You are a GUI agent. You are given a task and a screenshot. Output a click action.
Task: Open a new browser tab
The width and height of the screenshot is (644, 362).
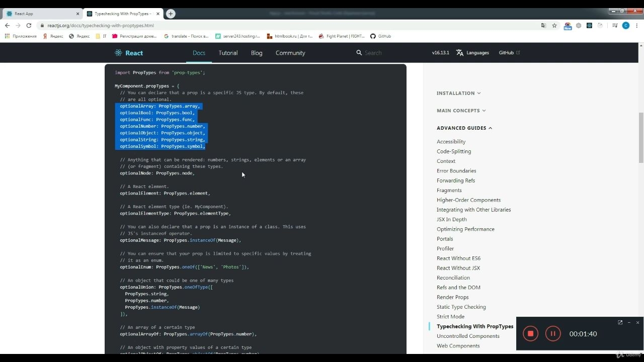tap(171, 14)
